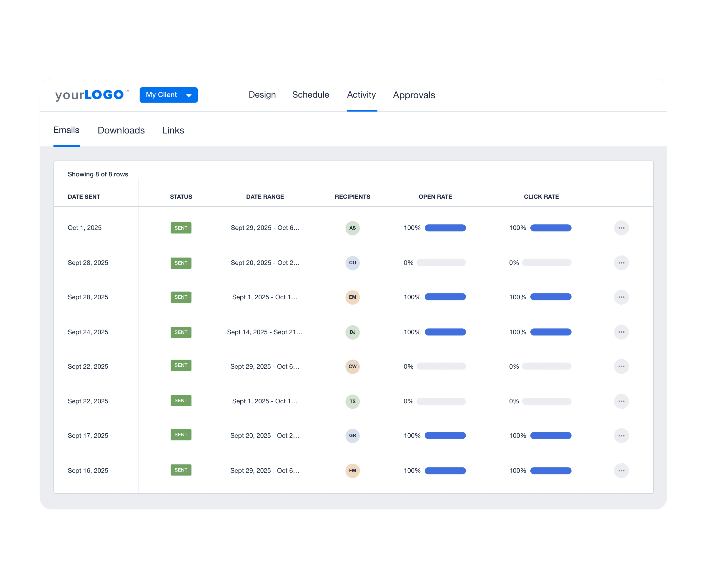Select the FM recipient badge
The height and width of the screenshot is (588, 706).
coord(352,471)
